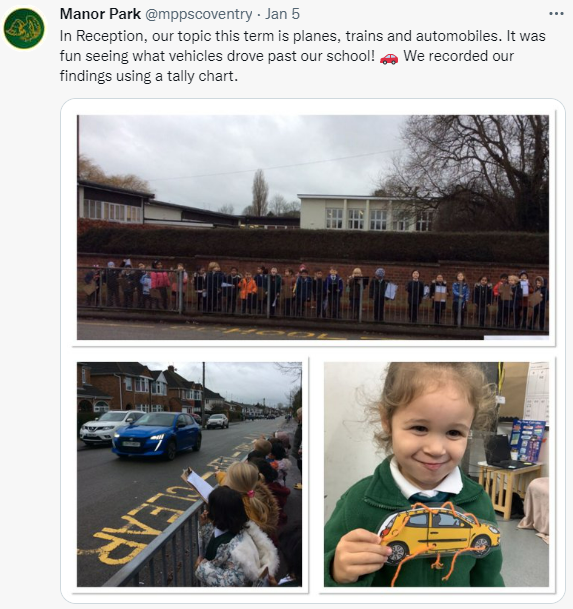Click the blue display board in the classroom

pos(527,441)
